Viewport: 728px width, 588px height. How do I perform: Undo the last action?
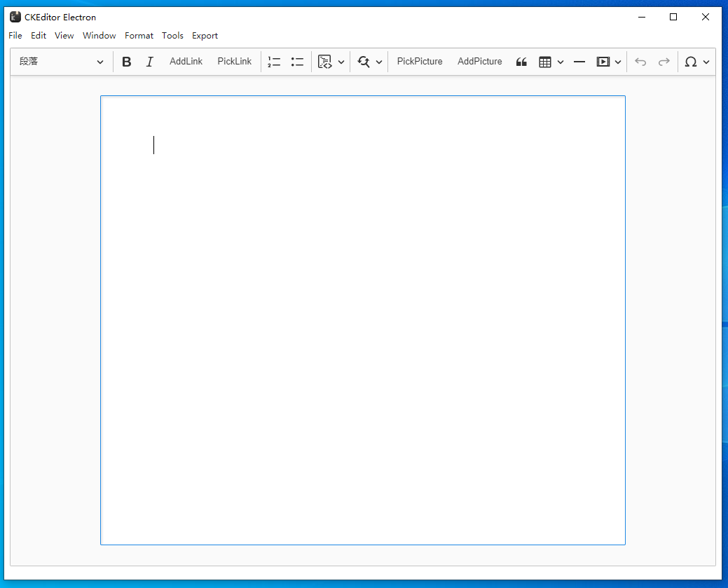pos(640,62)
